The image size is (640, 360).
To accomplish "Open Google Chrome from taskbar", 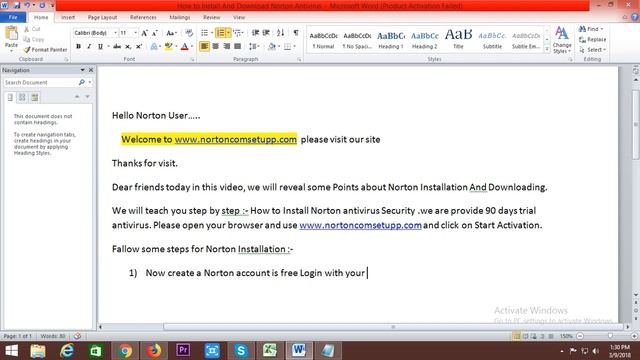I will tap(125, 351).
